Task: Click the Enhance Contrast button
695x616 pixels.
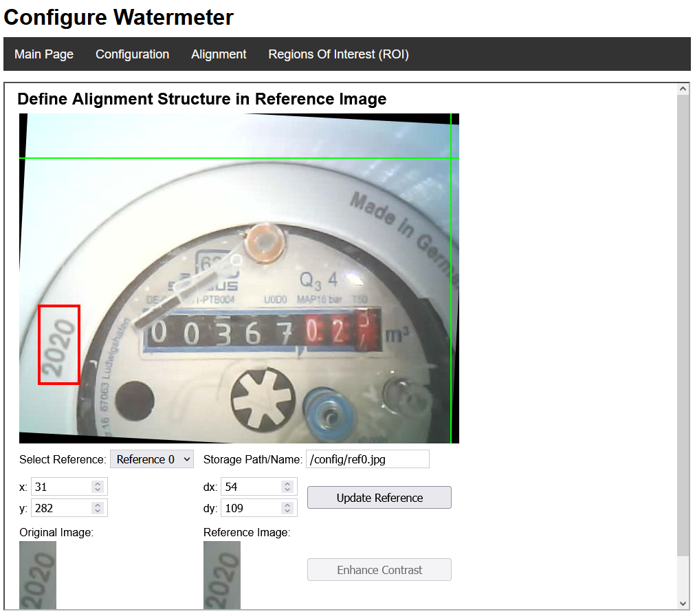Action: tap(379, 569)
